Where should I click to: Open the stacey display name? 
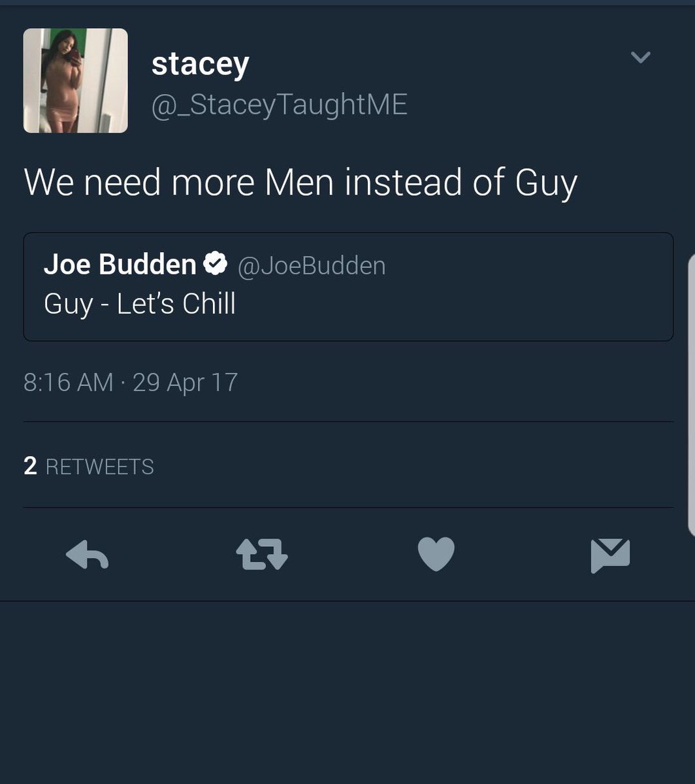pyautogui.click(x=201, y=63)
